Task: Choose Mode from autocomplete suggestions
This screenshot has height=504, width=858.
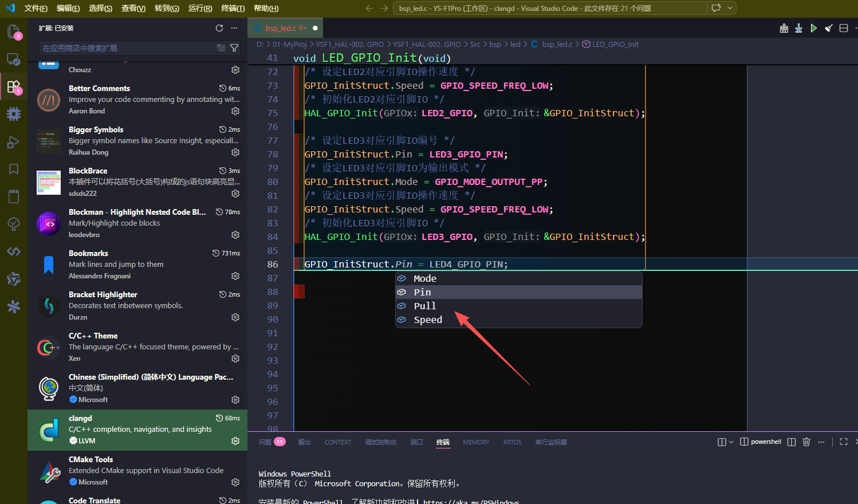Action: [x=518, y=278]
